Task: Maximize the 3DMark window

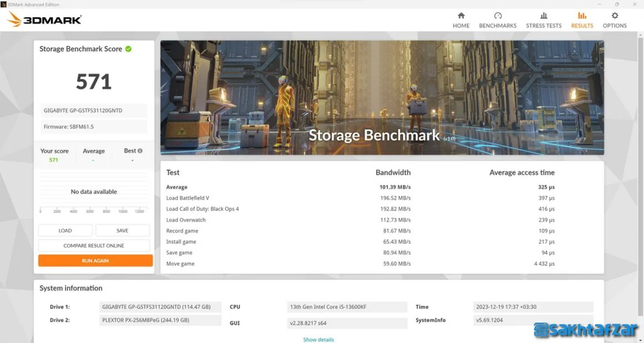Action: (x=616, y=4)
